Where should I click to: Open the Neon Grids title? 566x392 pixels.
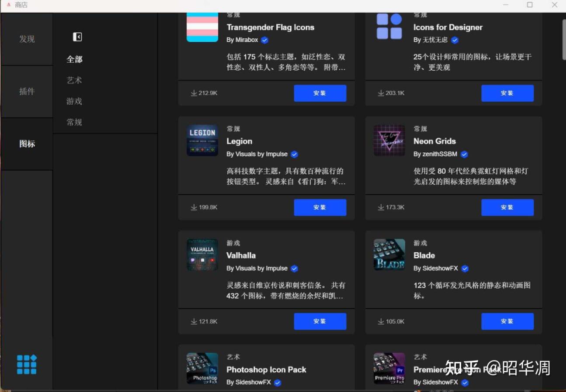pyautogui.click(x=435, y=141)
